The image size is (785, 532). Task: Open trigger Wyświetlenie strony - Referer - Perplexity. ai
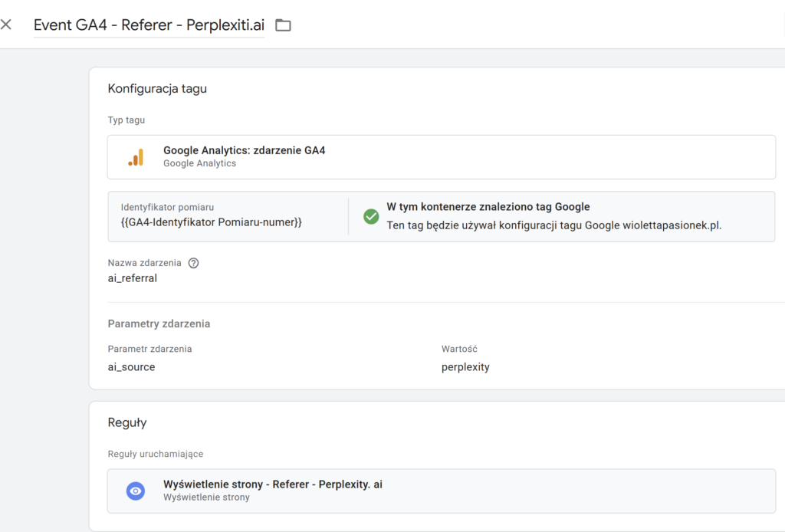coord(441,491)
